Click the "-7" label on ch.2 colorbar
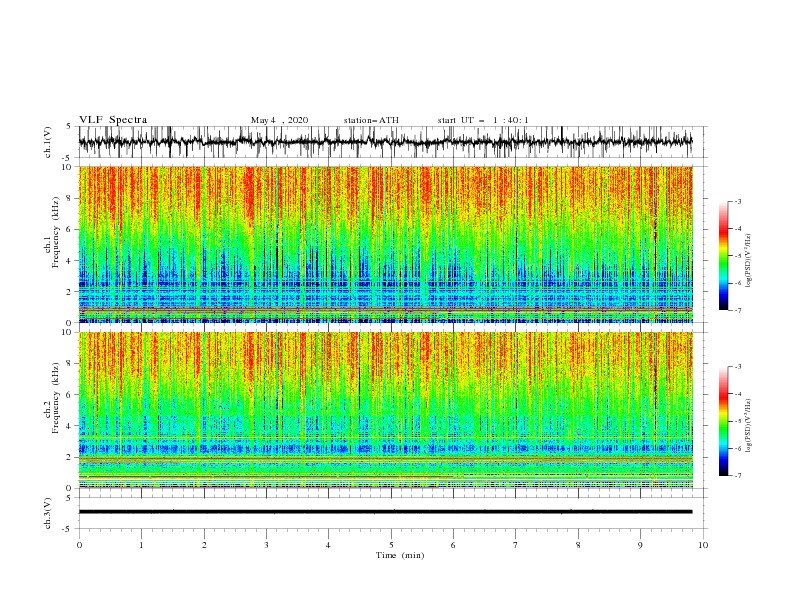 point(737,475)
